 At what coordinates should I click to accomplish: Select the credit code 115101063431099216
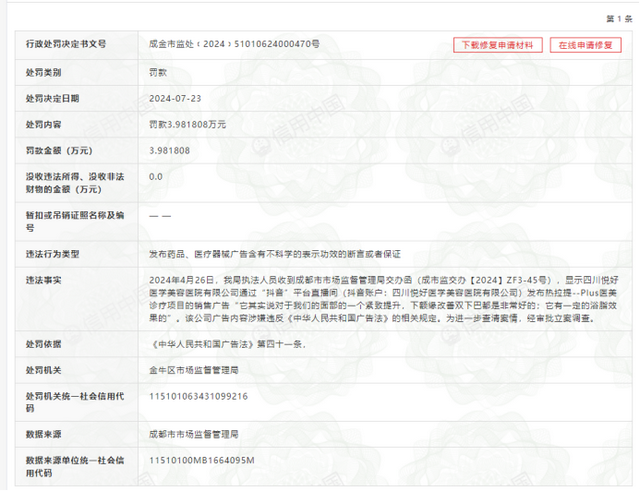(198, 396)
